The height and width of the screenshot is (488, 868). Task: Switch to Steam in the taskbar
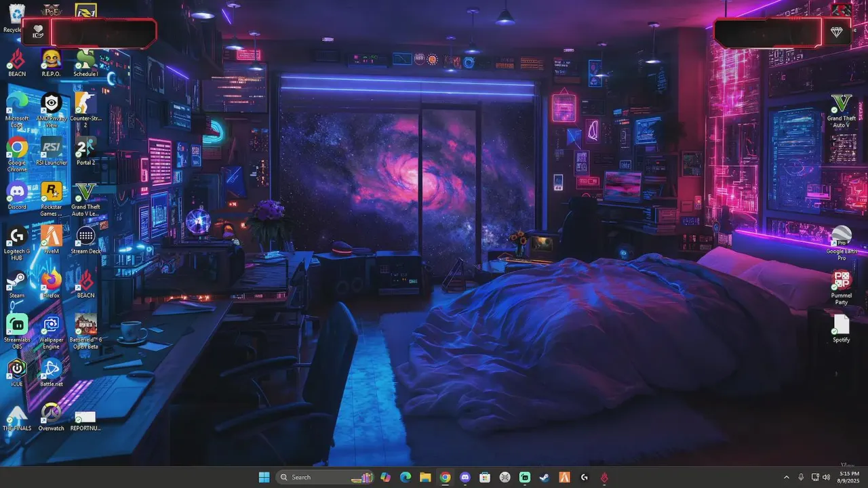point(544,477)
